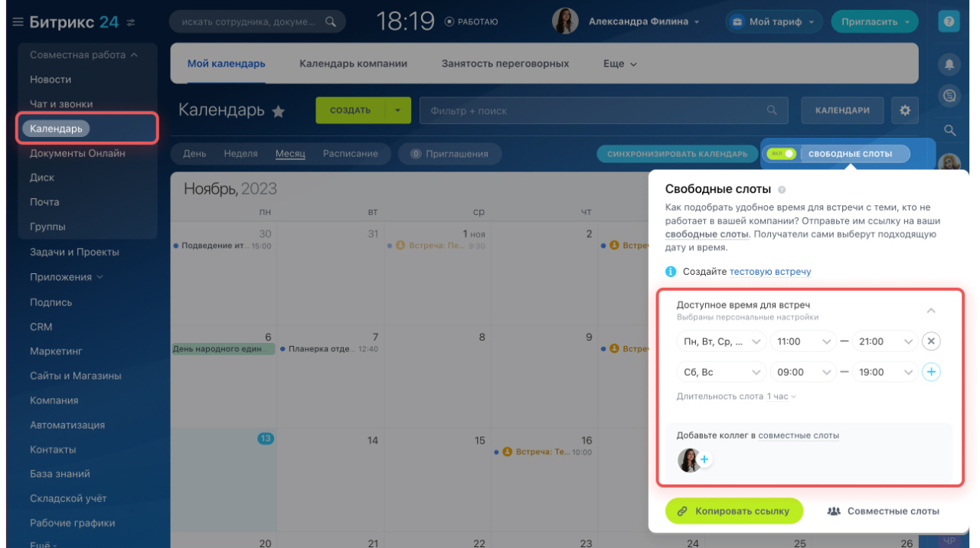Click the Копировать ссылку button
Image resolution: width=980 pixels, height=548 pixels.
pyautogui.click(x=733, y=510)
